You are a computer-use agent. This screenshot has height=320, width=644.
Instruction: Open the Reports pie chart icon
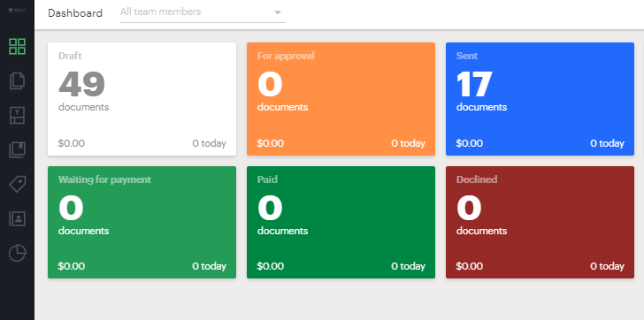tap(18, 253)
